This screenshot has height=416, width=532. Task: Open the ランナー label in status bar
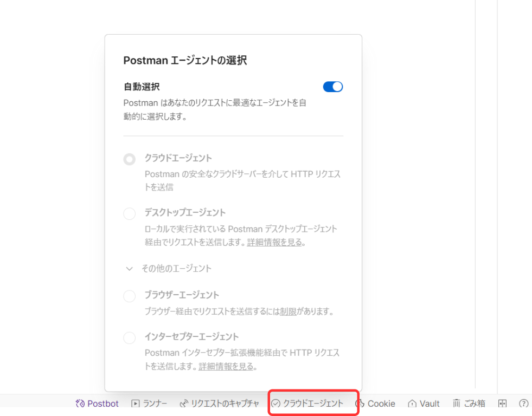[155, 404]
